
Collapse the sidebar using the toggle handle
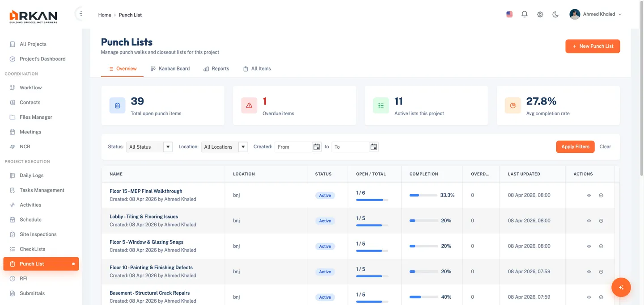pyautogui.click(x=80, y=14)
